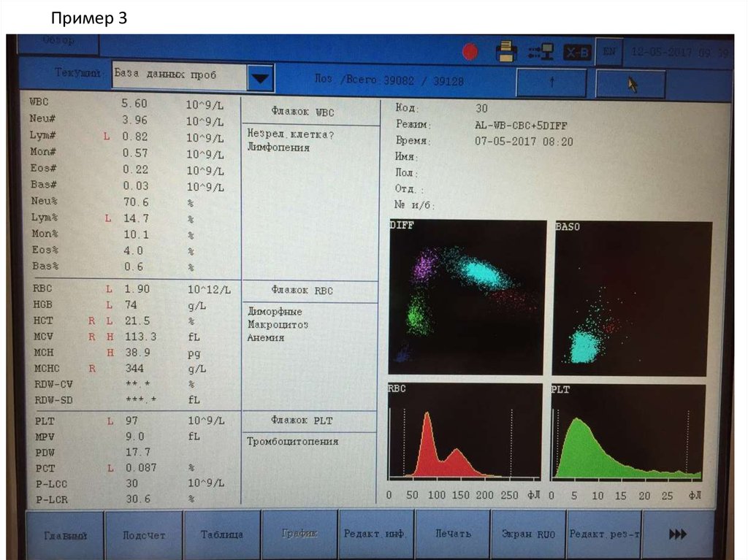748x560 pixels.
Task: Click the DIFF scattergram plot
Action: pos(467,296)
